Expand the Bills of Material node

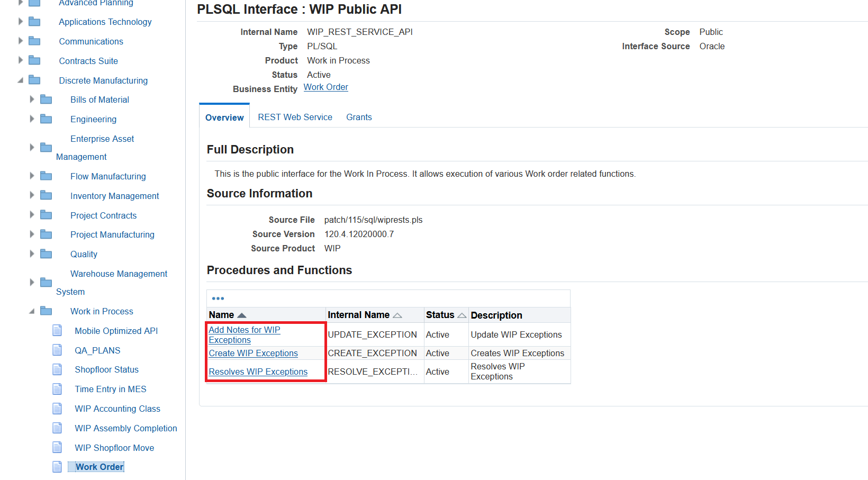pos(32,99)
